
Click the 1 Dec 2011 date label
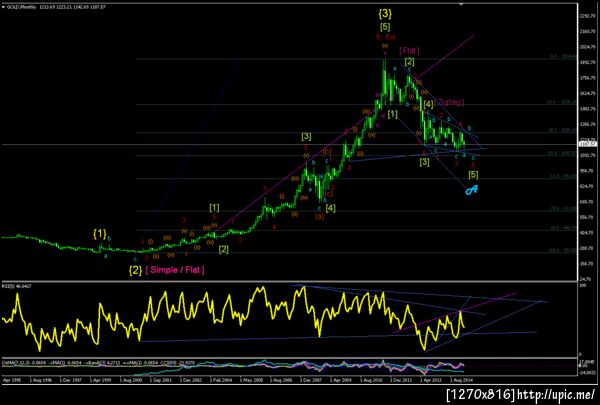click(x=401, y=381)
